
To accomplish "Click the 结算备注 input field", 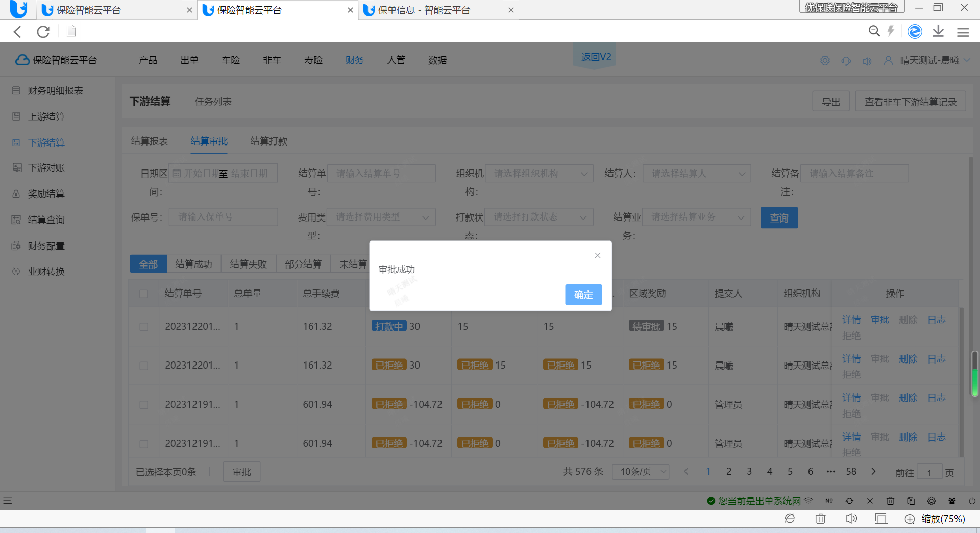I will click(x=854, y=174).
